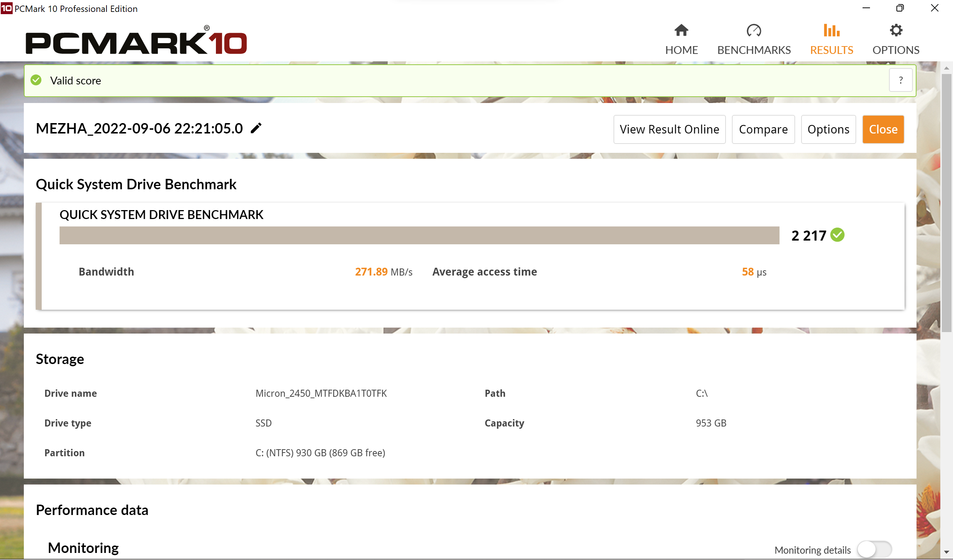Image resolution: width=953 pixels, height=560 pixels.
Task: Open the Options menu tab
Action: (896, 38)
